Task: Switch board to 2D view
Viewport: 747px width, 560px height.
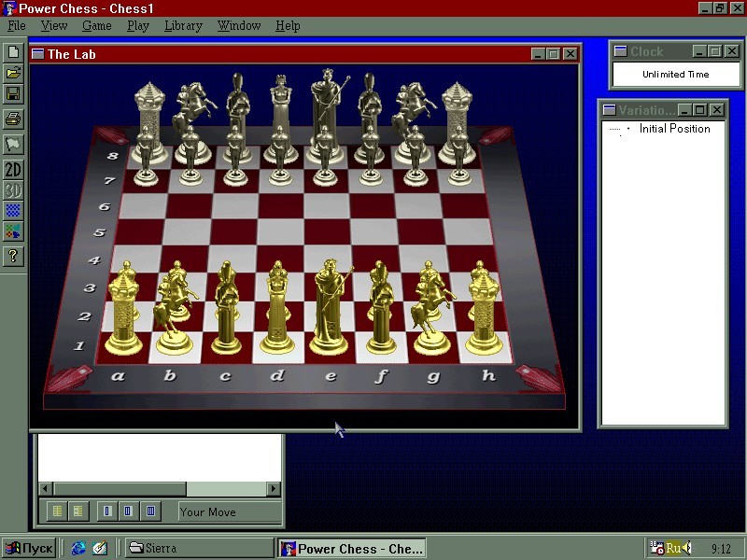Action: [x=13, y=170]
